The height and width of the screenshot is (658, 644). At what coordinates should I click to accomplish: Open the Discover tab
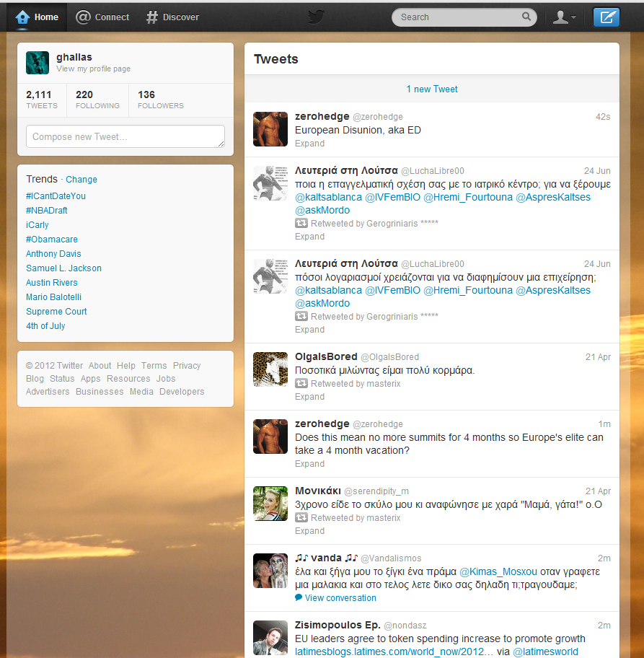tap(172, 17)
